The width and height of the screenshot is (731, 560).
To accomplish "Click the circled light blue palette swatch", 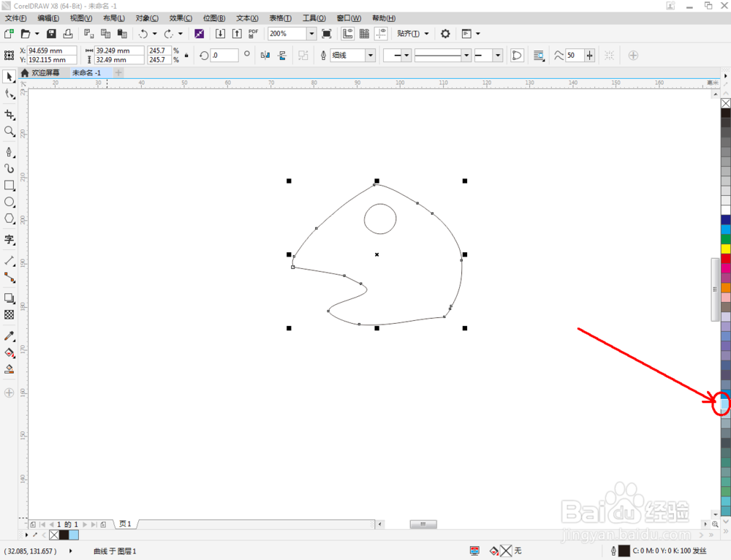I will pyautogui.click(x=725, y=404).
